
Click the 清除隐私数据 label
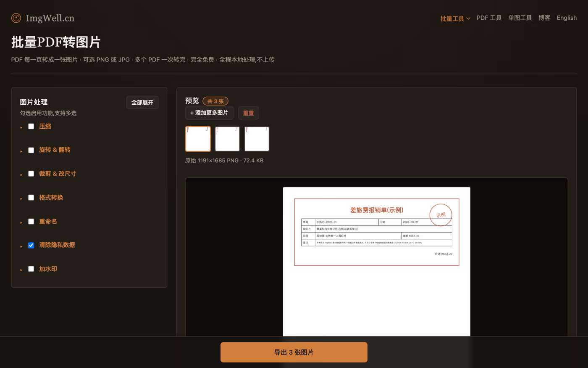57,245
